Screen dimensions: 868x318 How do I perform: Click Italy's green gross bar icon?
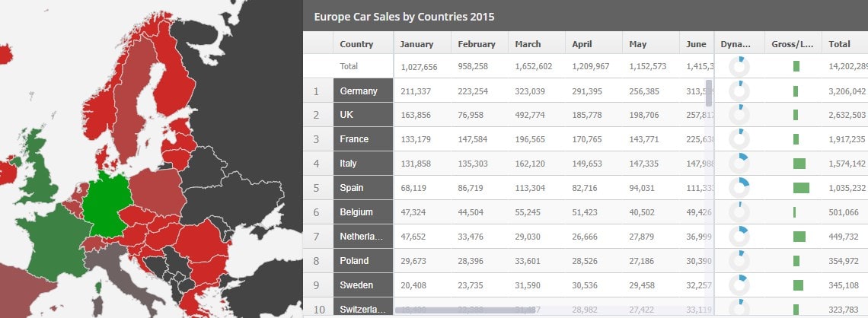click(799, 164)
